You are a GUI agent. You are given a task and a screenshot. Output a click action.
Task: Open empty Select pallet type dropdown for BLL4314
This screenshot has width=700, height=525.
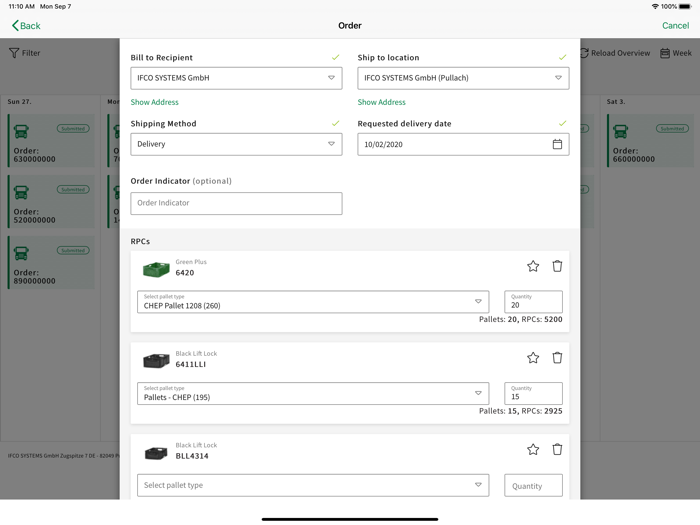(313, 485)
